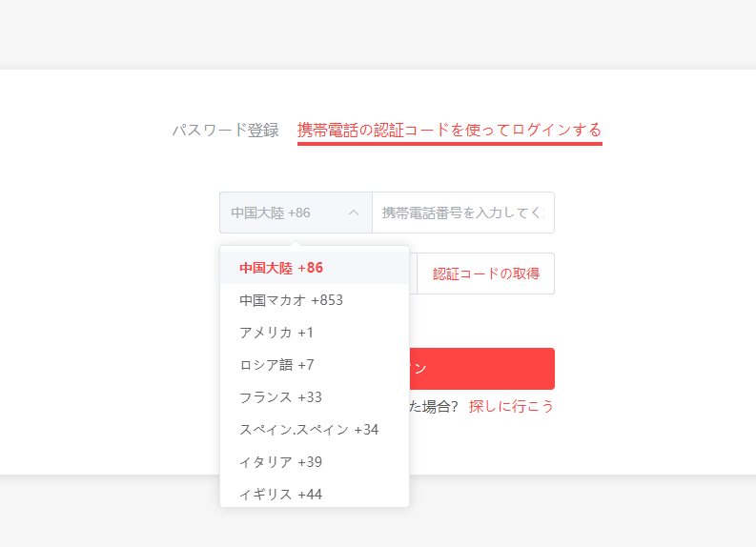
Task: Choose イギリス +44 at list bottom
Action: coord(281,495)
